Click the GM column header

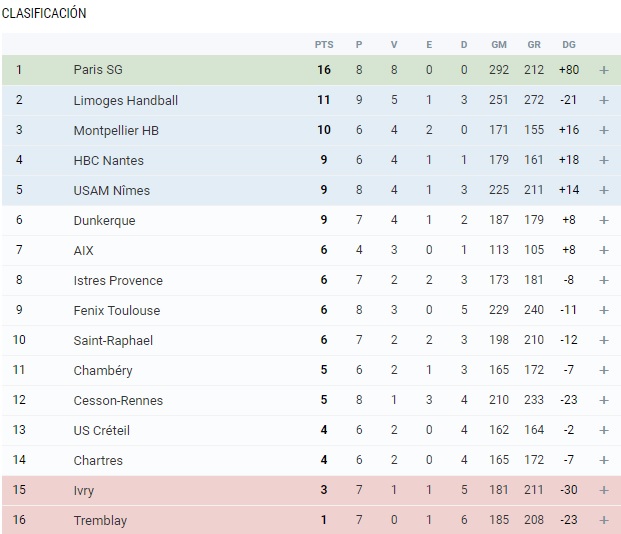point(499,44)
